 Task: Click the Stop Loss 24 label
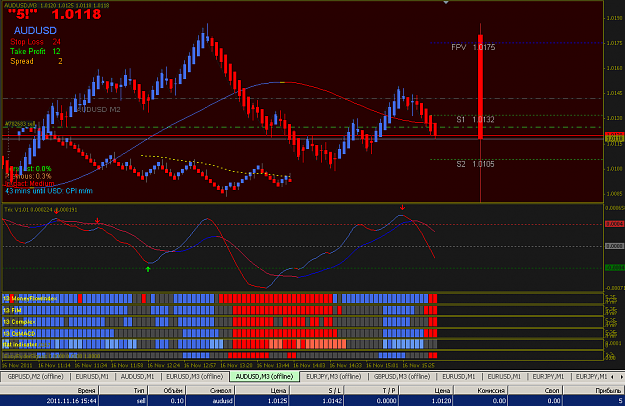coord(35,41)
